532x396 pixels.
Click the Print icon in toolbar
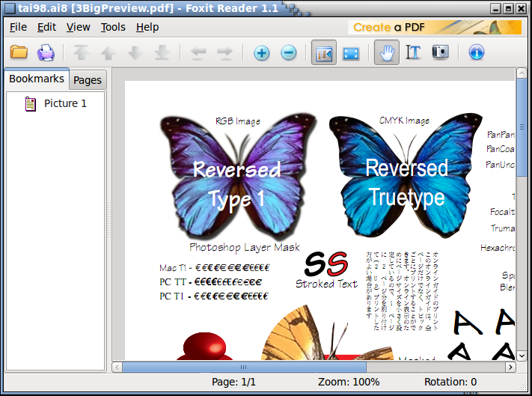coord(46,53)
